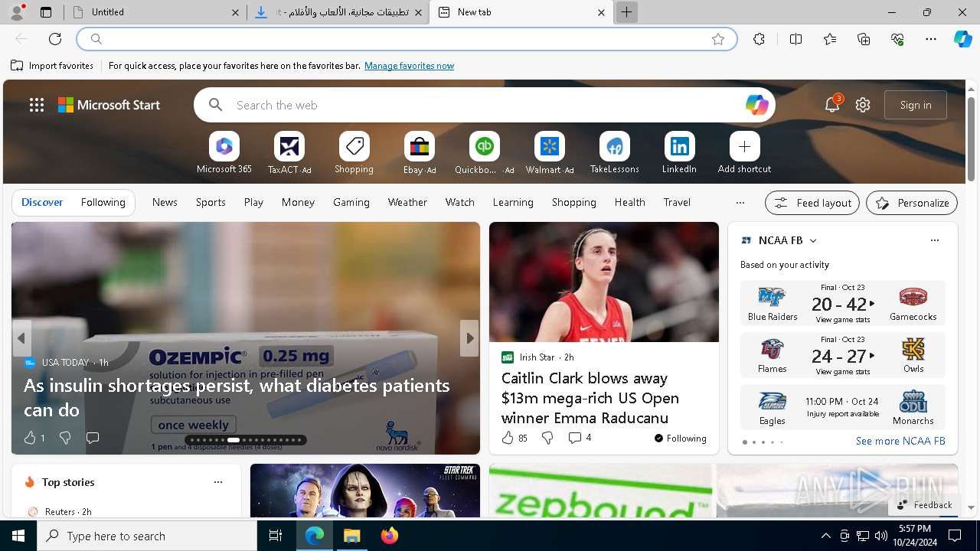Open comments on Caitlin Clark article
This screenshot has height=551, width=980.
coord(580,438)
